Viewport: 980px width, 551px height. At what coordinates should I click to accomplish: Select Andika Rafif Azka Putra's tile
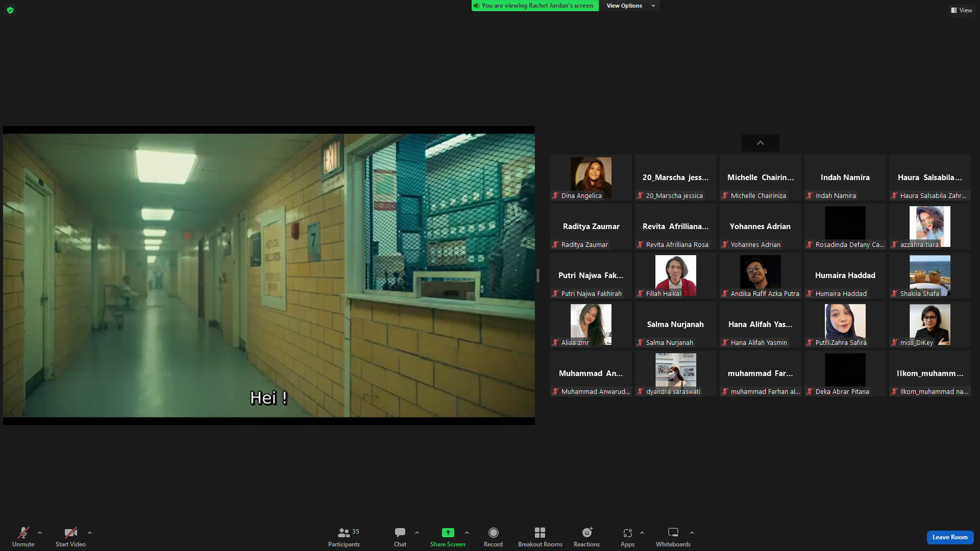click(x=761, y=275)
